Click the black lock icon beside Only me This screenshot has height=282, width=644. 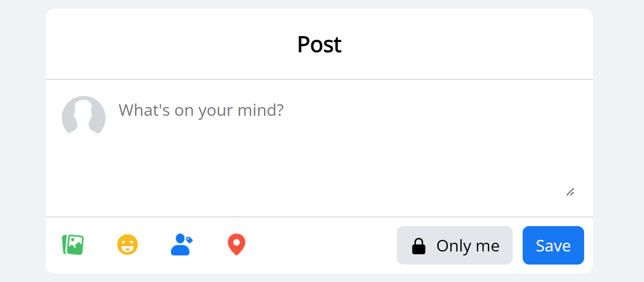tap(419, 246)
